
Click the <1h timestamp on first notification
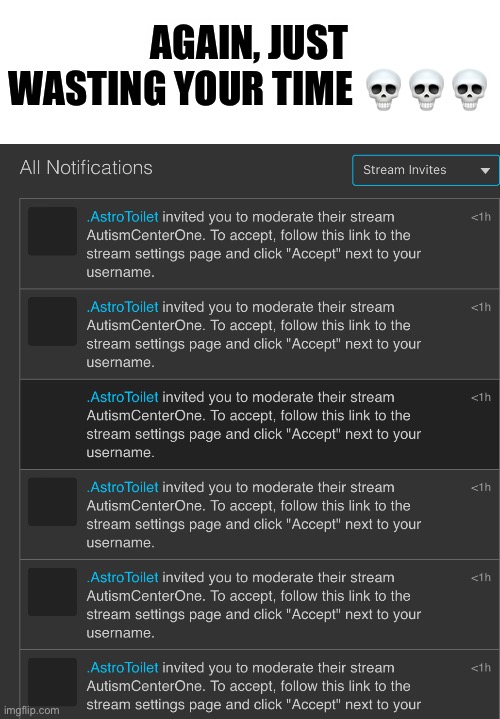[481, 217]
